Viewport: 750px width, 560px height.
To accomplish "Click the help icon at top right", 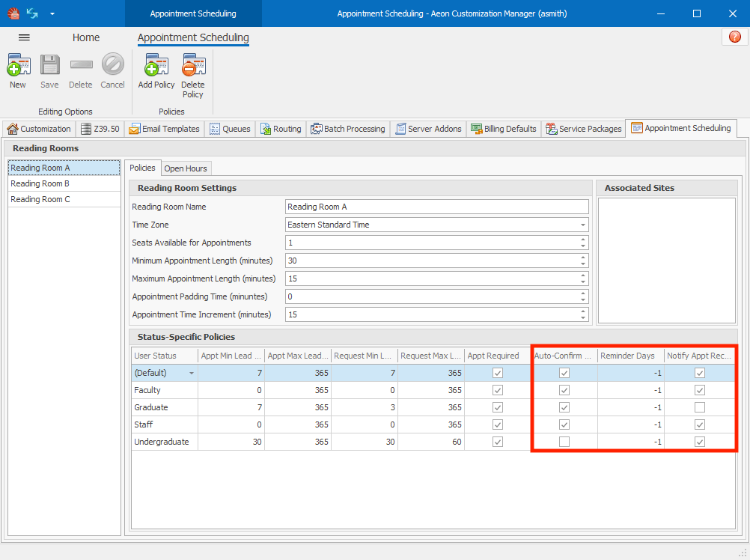I will click(734, 36).
